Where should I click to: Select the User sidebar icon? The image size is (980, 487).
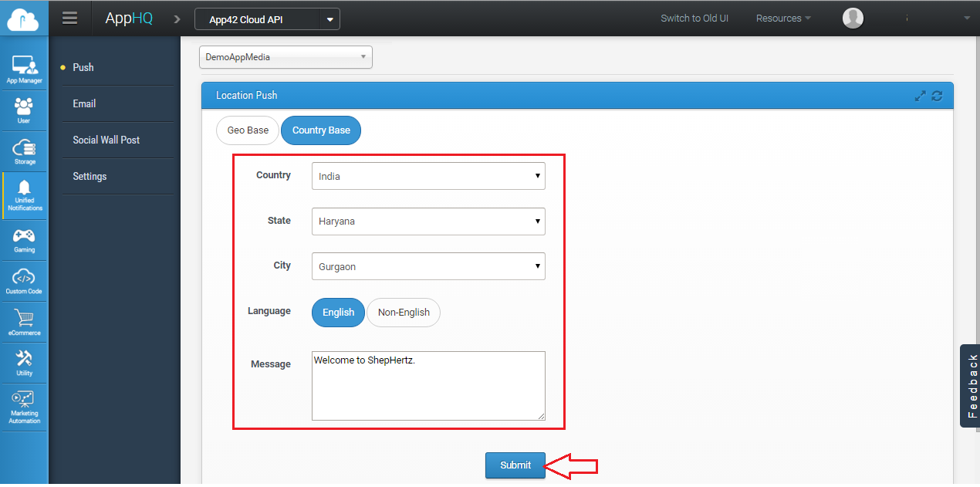24,110
